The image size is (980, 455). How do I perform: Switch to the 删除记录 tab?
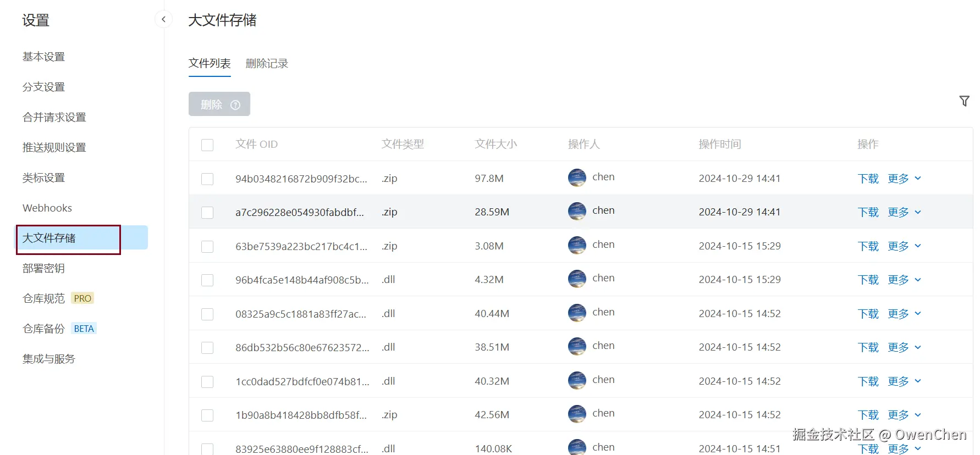click(x=267, y=63)
